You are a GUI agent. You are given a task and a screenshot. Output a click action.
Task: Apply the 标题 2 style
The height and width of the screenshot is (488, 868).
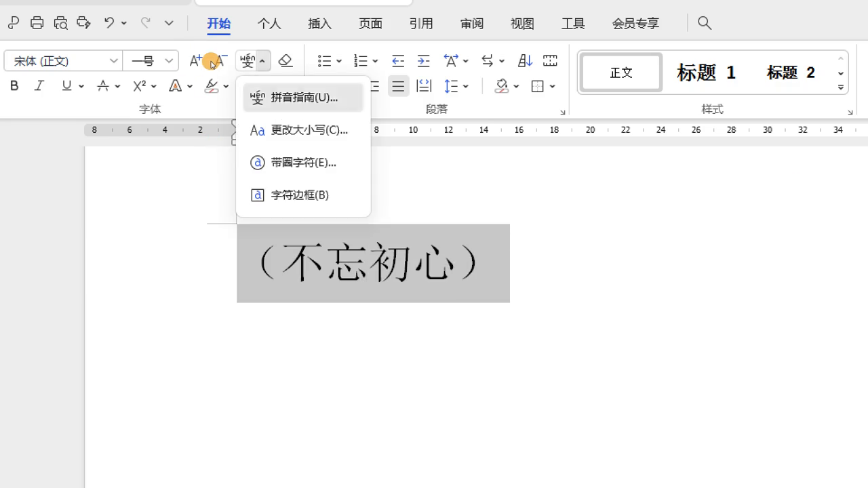point(791,73)
